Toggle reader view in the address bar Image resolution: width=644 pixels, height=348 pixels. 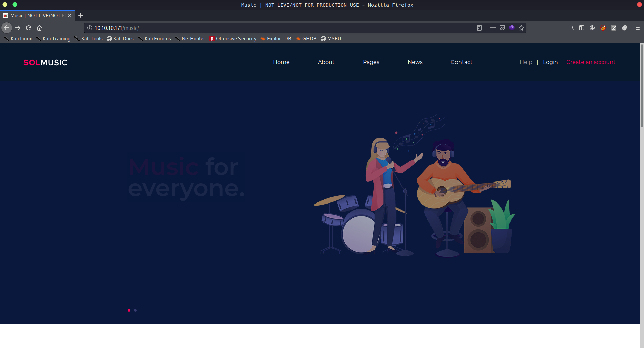tap(479, 28)
